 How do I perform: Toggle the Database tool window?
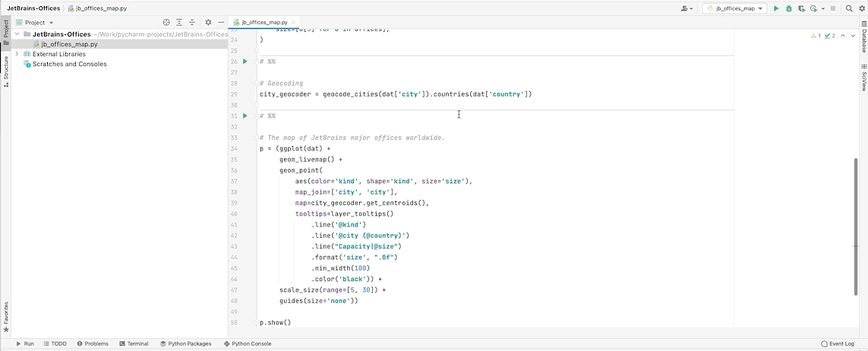point(863,36)
